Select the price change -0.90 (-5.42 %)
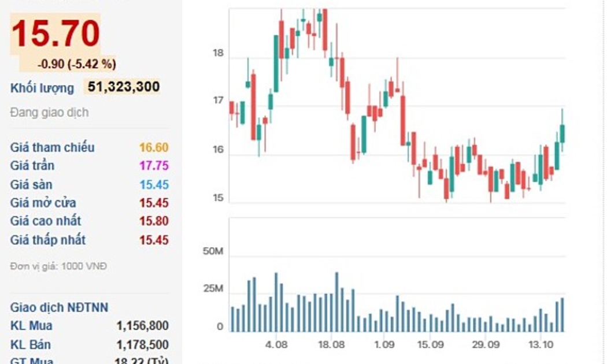The width and height of the screenshot is (607, 364). pos(77,64)
